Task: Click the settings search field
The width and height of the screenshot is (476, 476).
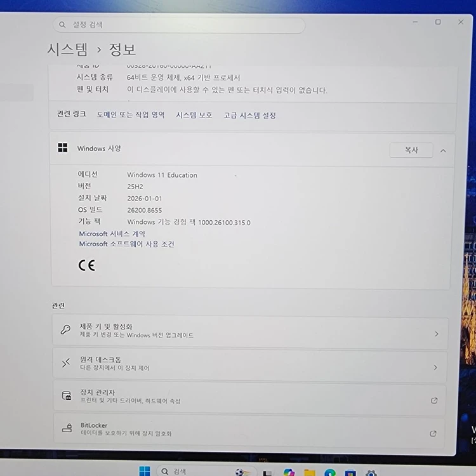Action: 179,25
